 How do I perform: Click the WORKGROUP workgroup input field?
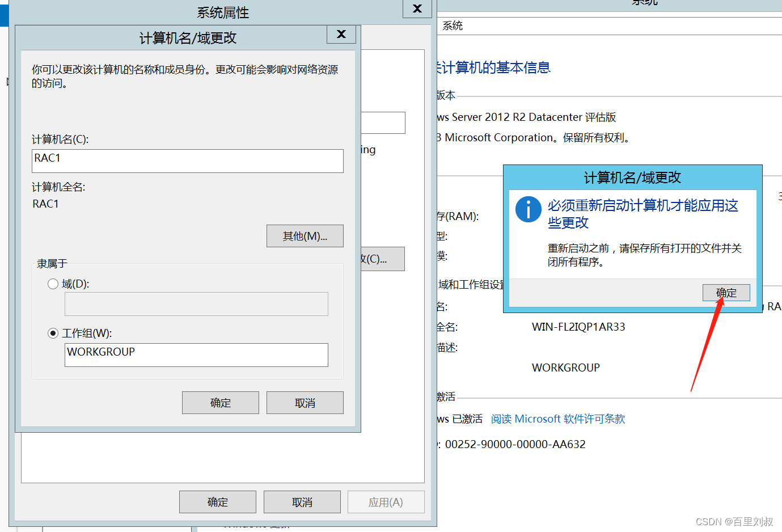(x=196, y=355)
